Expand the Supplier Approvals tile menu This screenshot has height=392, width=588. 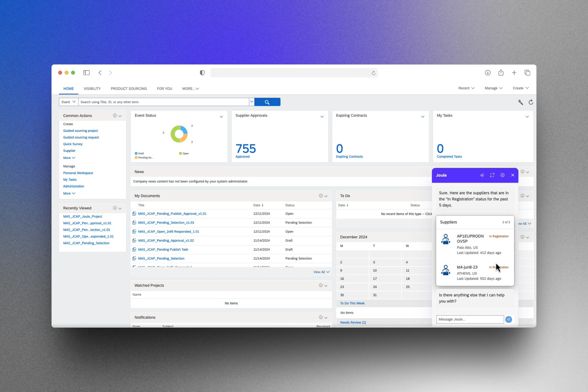(322, 117)
